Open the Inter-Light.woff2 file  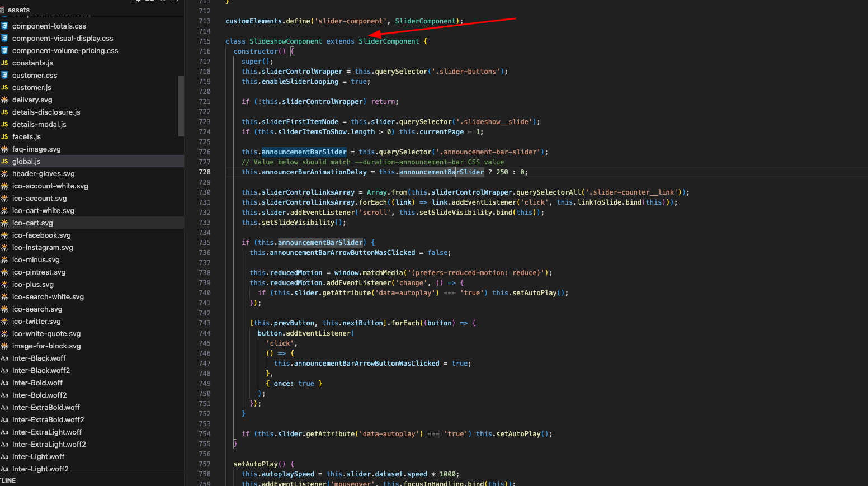tap(40, 469)
